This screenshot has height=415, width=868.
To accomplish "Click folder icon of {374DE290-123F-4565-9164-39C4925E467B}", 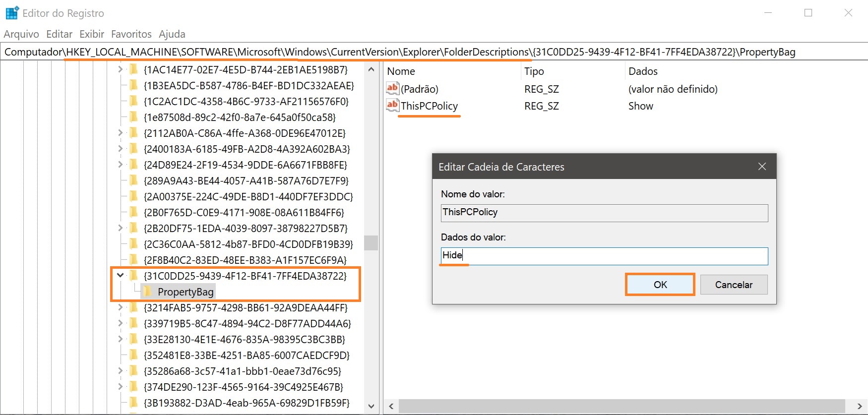I will point(134,387).
